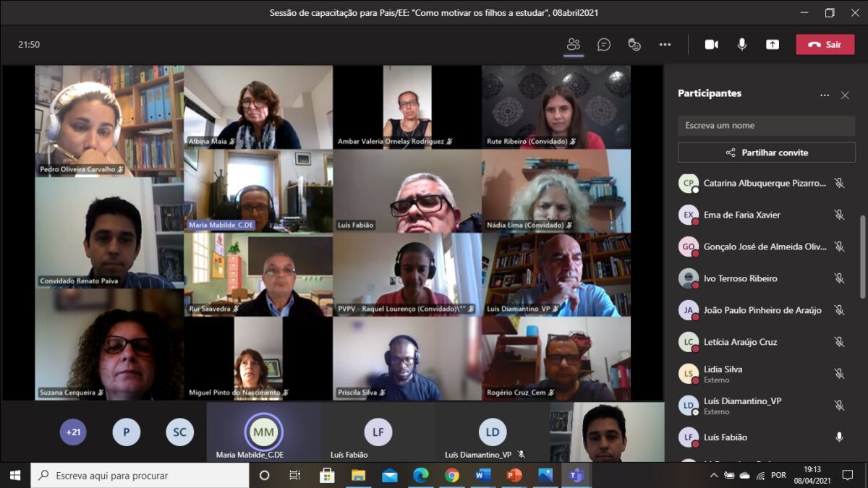Click muted mic icon beside Catarina Albuquerque Pizarro
This screenshot has height=488, width=868.
click(x=839, y=183)
